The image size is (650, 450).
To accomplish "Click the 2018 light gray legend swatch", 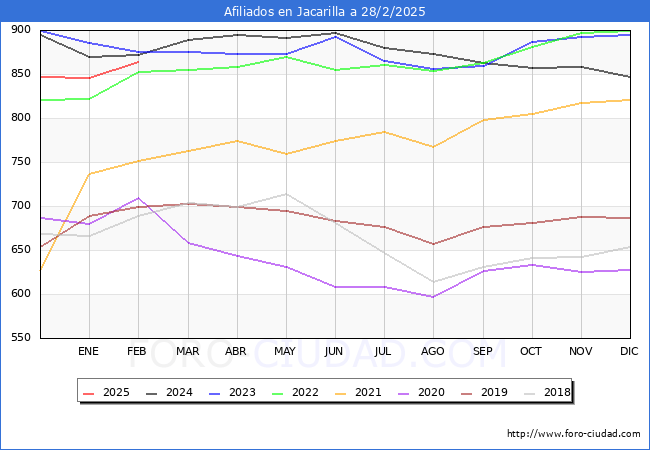I will tap(529, 392).
